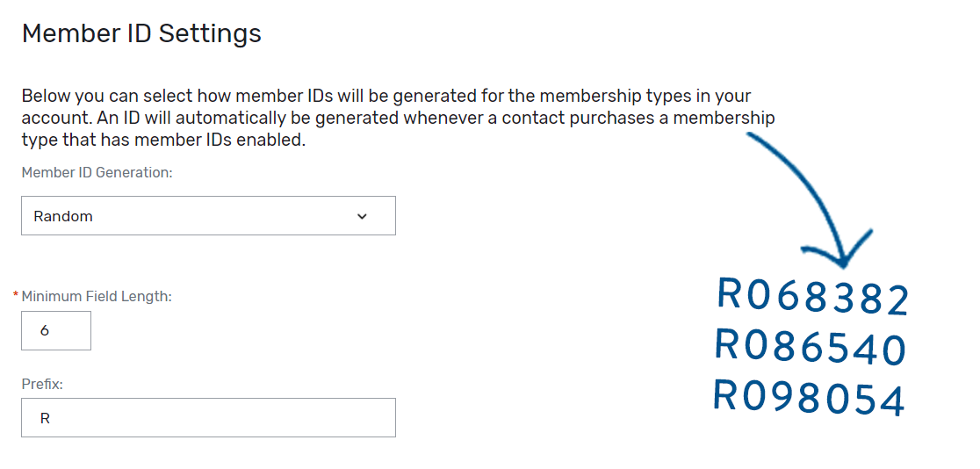The height and width of the screenshot is (469, 980).
Task: Select the Random text in the dropdown
Action: tap(63, 216)
